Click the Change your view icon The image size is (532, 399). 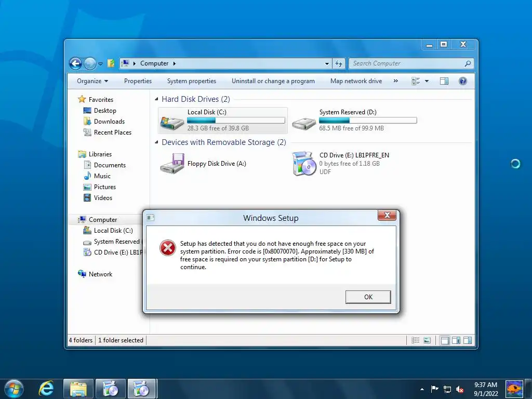coord(416,81)
